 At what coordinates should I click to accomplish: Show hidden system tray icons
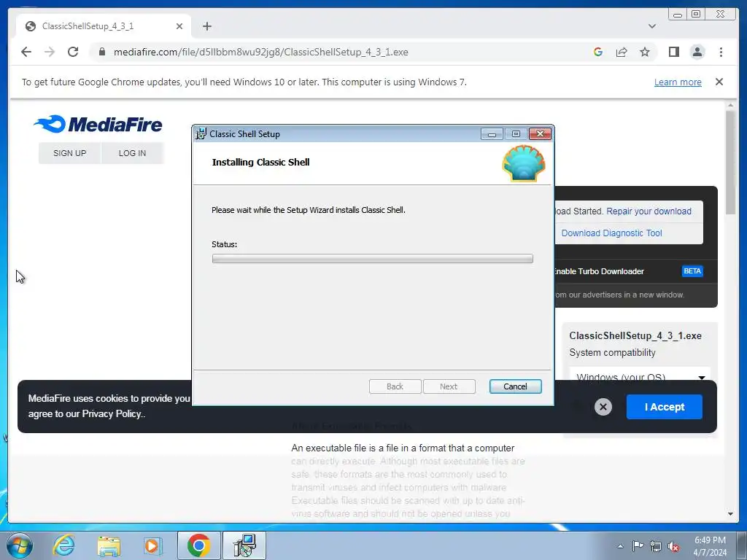coord(620,546)
